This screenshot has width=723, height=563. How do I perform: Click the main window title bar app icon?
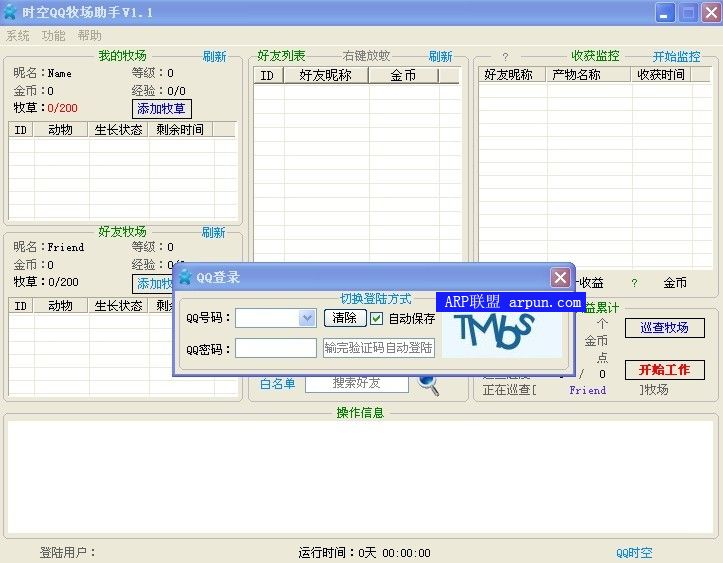(10, 12)
